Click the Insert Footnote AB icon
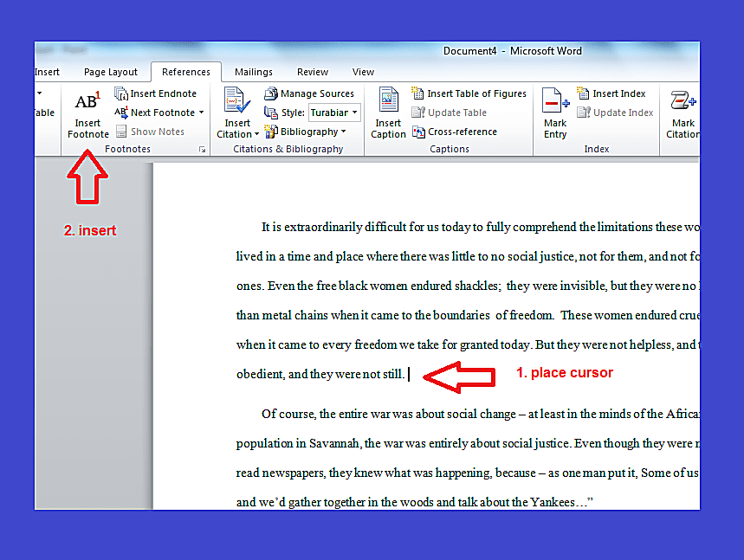The image size is (744, 560). point(87,100)
